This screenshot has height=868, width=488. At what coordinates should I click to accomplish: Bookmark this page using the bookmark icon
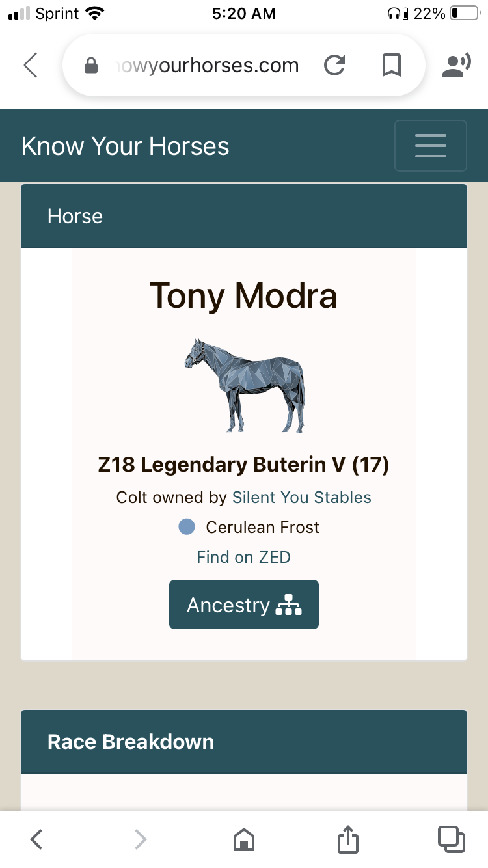pos(391,65)
